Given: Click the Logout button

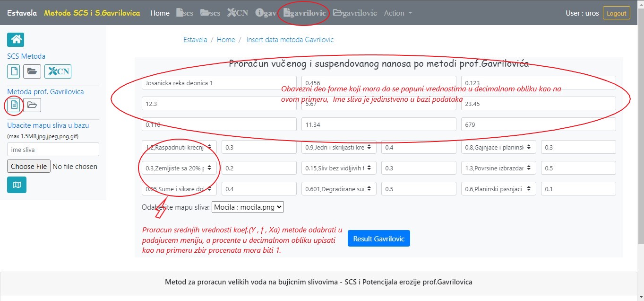Looking at the screenshot, I should click(616, 13).
